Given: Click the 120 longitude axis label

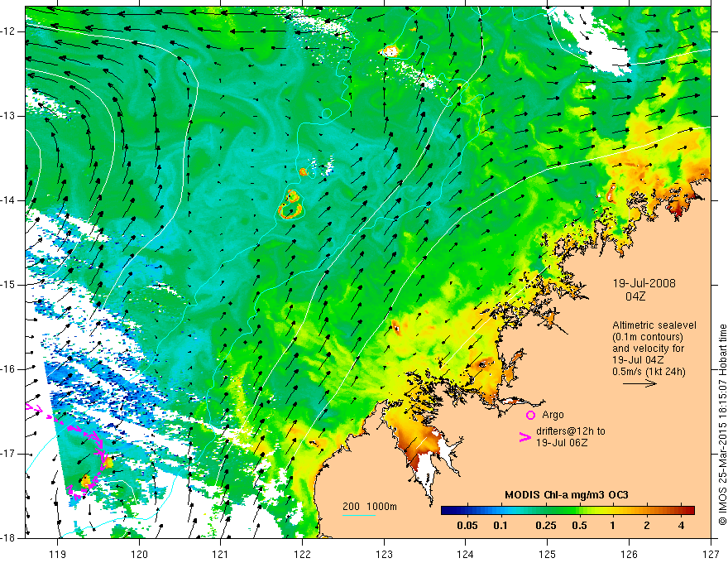Looking at the screenshot, I should (139, 554).
